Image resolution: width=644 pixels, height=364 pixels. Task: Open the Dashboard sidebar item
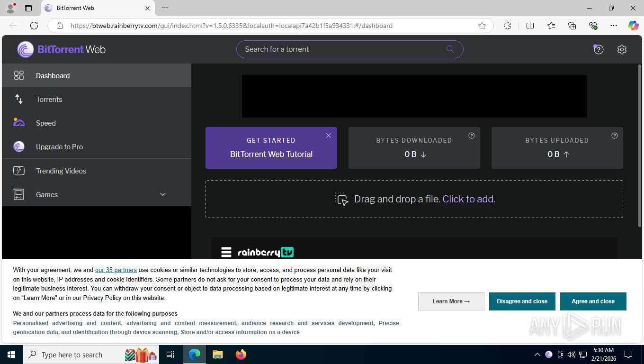pos(97,75)
